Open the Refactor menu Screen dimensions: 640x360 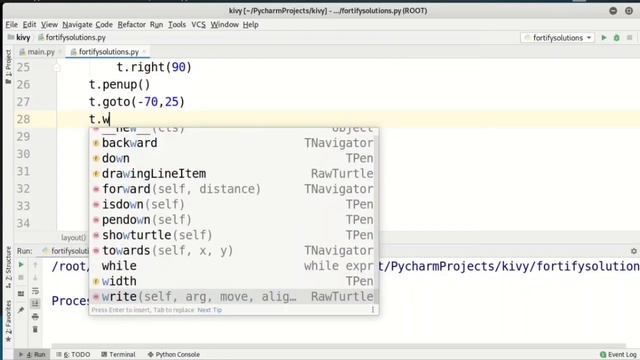click(x=131, y=24)
